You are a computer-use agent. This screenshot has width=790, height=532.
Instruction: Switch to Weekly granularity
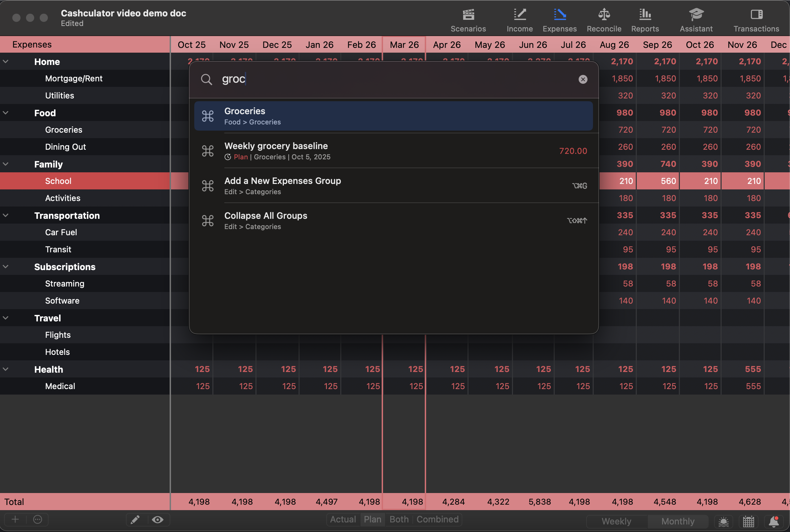616,521
